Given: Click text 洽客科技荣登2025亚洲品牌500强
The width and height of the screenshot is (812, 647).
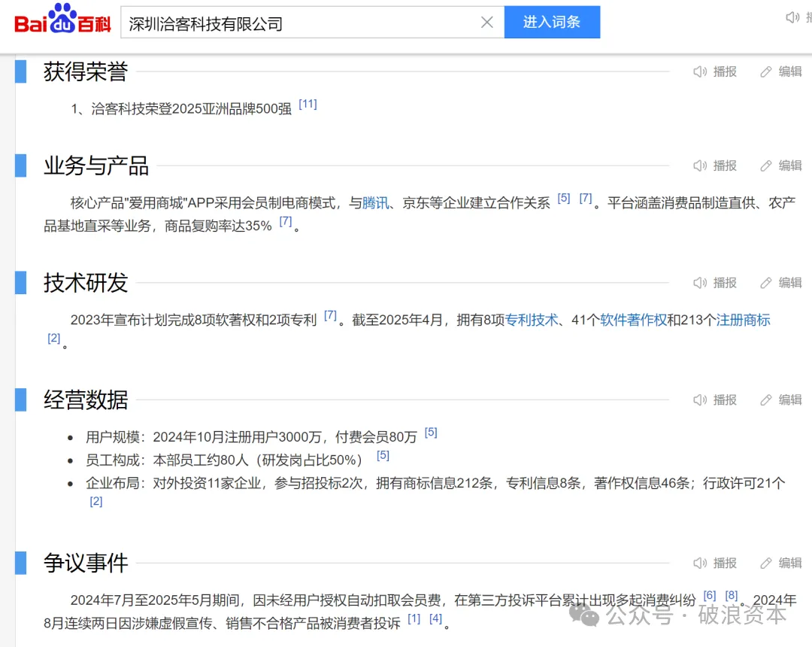Looking at the screenshot, I should [191, 109].
